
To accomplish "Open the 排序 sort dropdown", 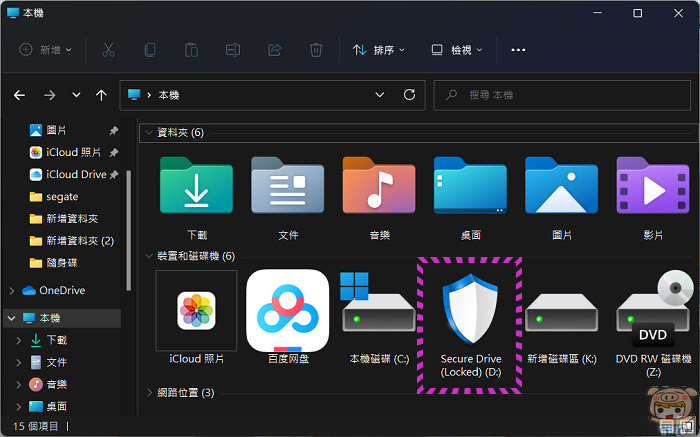I will 379,50.
